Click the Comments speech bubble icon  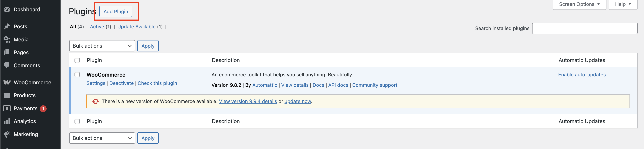click(x=7, y=65)
